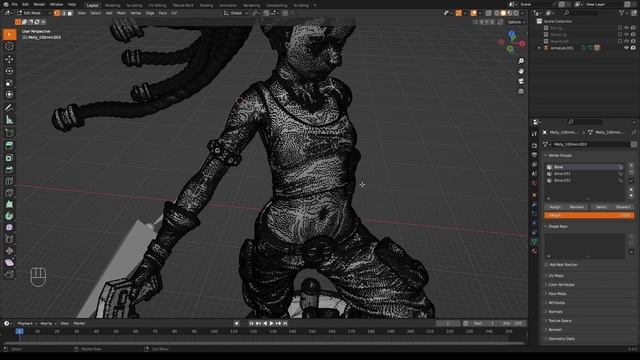This screenshot has height=360, width=640.
Task: Select the Cursor tool
Action: [x=9, y=47]
